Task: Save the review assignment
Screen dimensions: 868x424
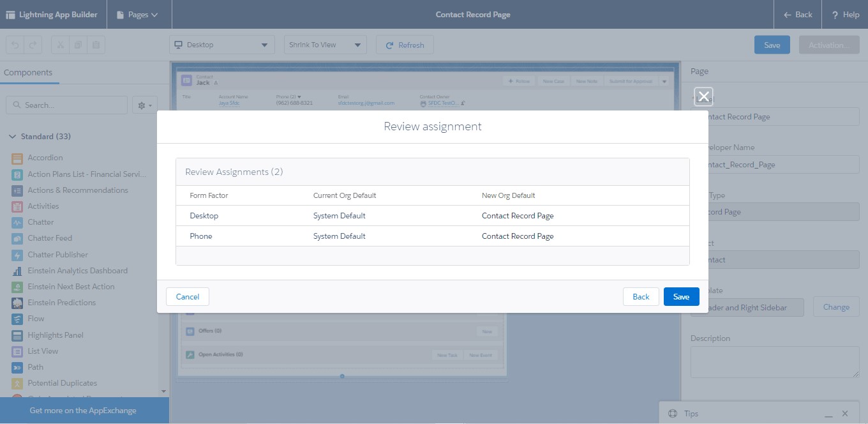Action: pos(681,296)
